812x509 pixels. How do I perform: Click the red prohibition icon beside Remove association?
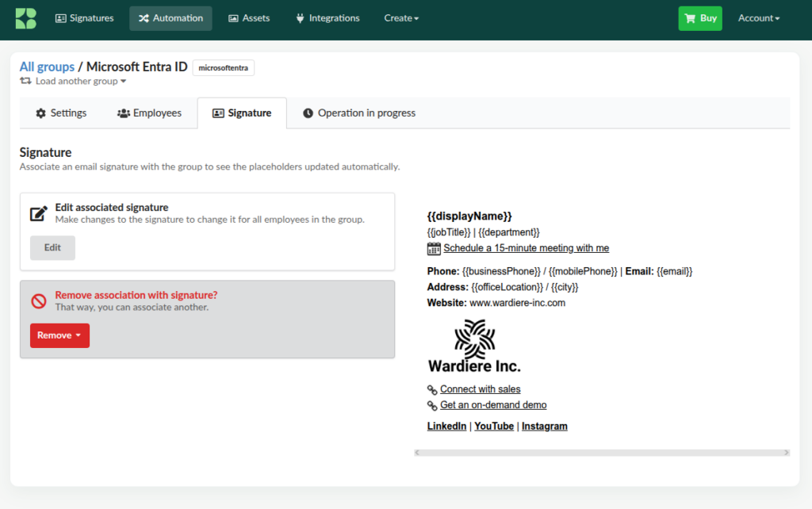click(39, 300)
